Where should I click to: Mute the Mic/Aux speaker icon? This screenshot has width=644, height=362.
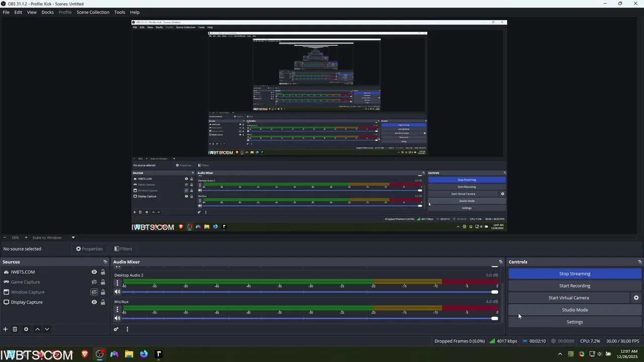click(x=117, y=318)
